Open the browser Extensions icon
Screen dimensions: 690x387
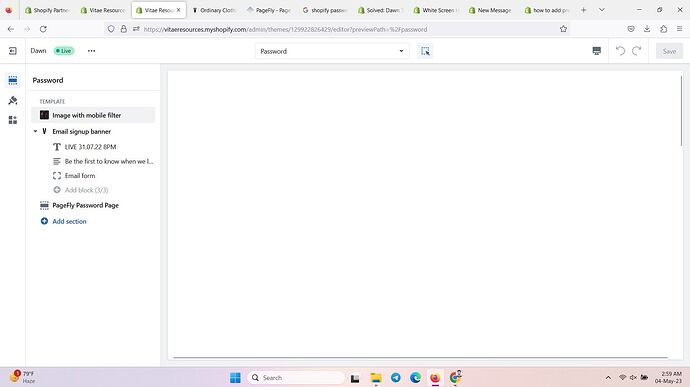[x=663, y=29]
